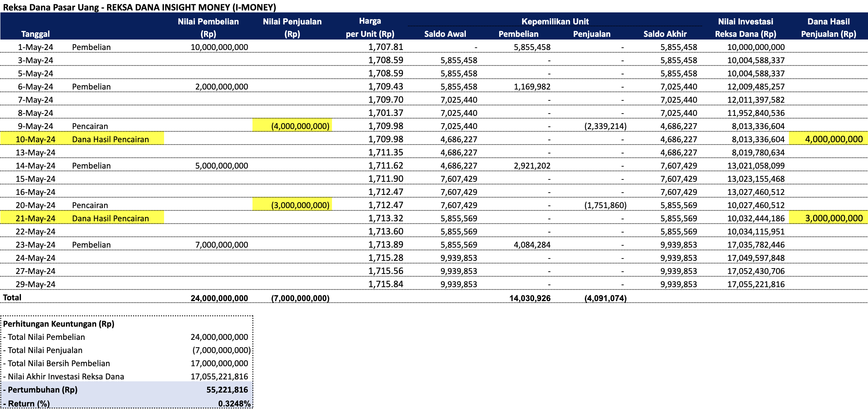868x410 pixels.
Task: Select the date cell 16-May-24
Action: [35, 192]
